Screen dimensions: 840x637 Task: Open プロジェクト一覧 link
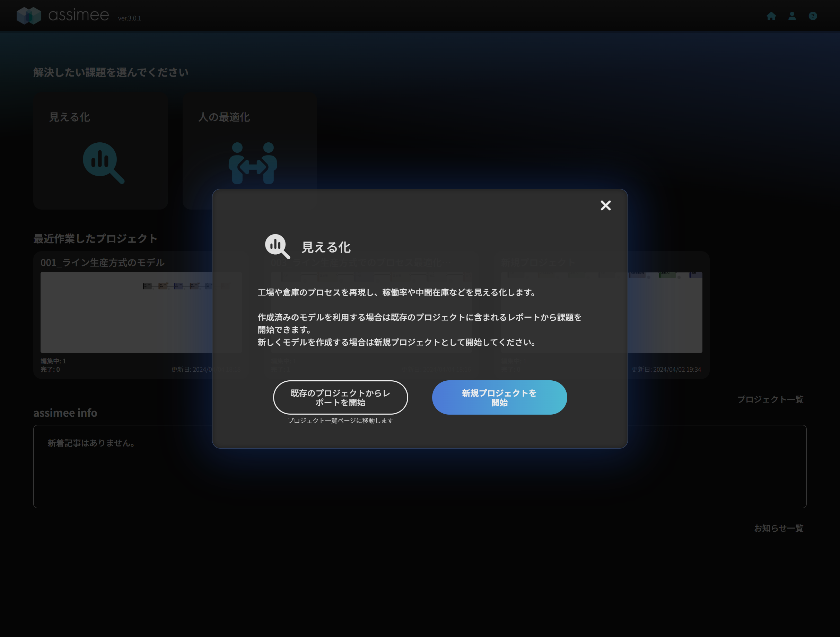pos(770,399)
